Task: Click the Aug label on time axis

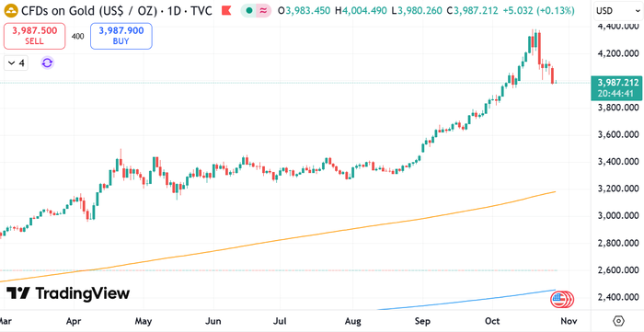Action: (352, 321)
